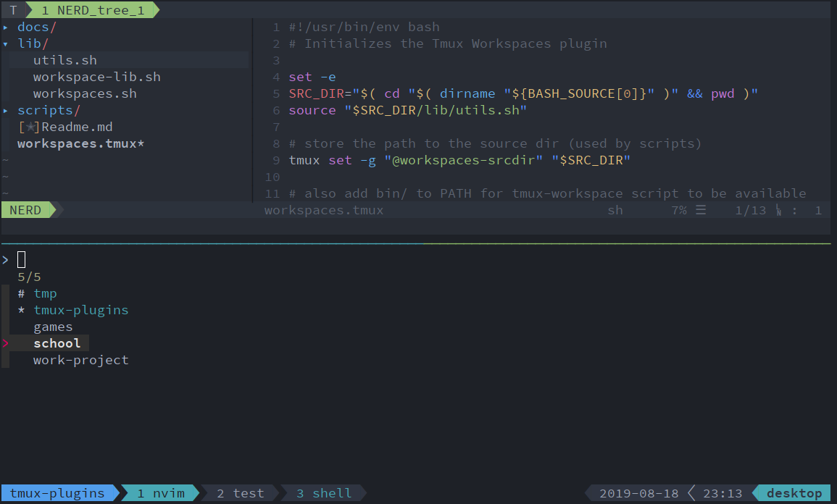This screenshot has height=504, width=837.
Task: Click the star flag icon beside Readme.md
Action: pyautogui.click(x=30, y=127)
